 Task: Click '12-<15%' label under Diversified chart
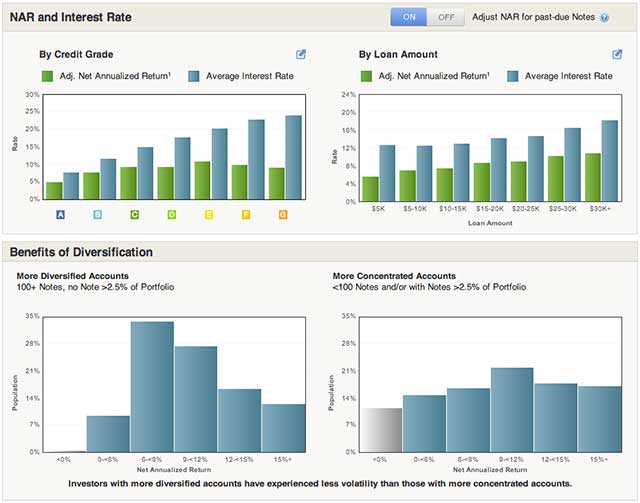tap(239, 459)
